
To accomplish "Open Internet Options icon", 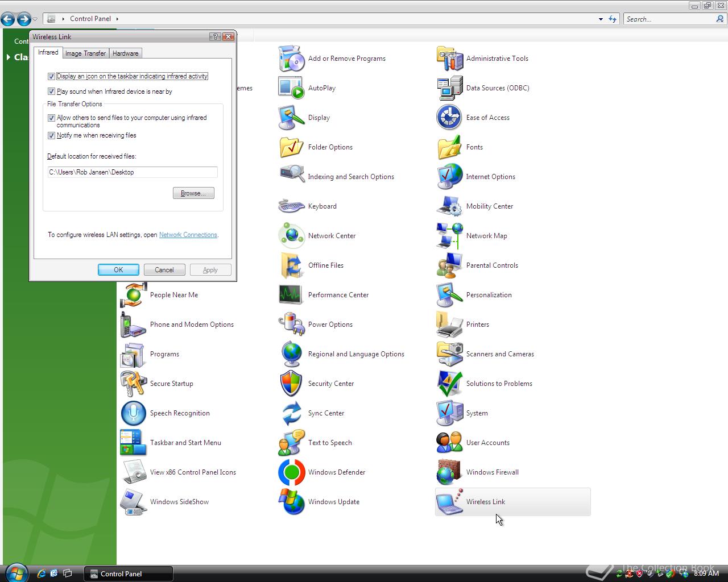I will (x=450, y=177).
